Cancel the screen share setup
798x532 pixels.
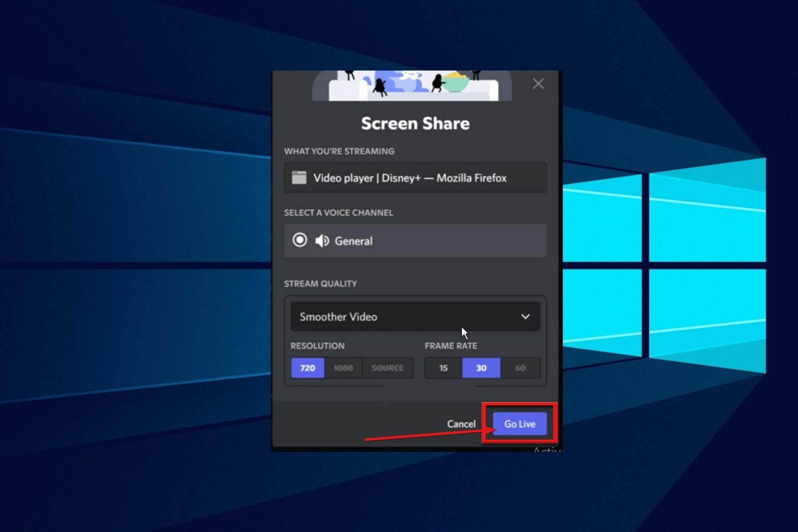[461, 424]
